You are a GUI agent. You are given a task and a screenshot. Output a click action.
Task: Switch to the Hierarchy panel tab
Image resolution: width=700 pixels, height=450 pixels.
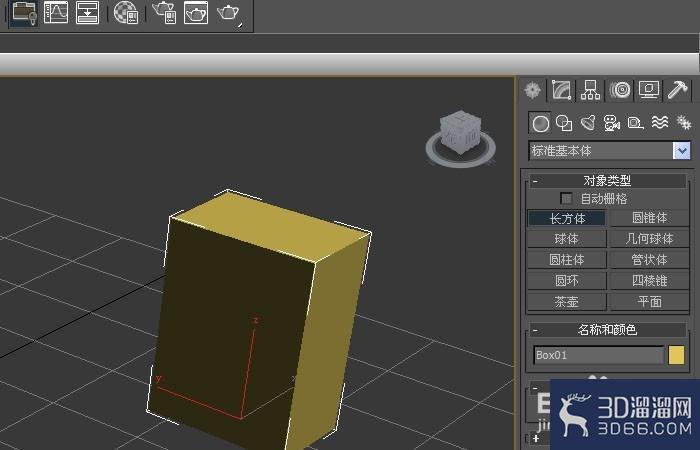[590, 90]
